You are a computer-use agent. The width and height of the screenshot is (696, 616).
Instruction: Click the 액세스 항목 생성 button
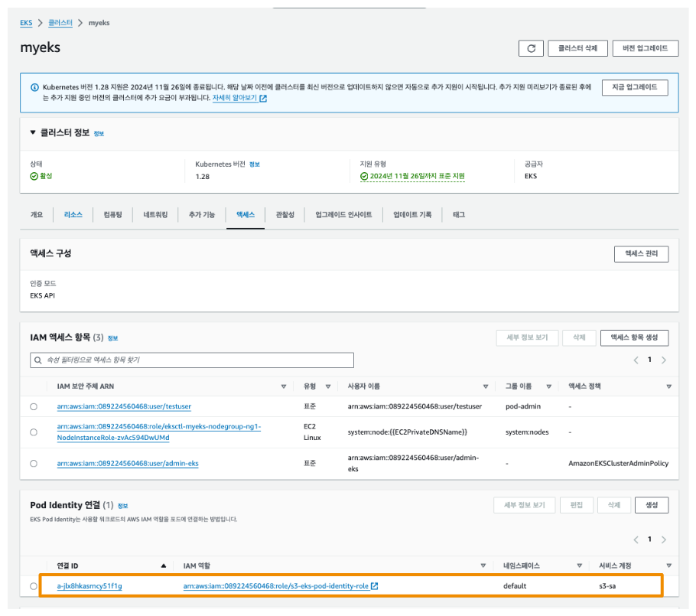coord(634,337)
